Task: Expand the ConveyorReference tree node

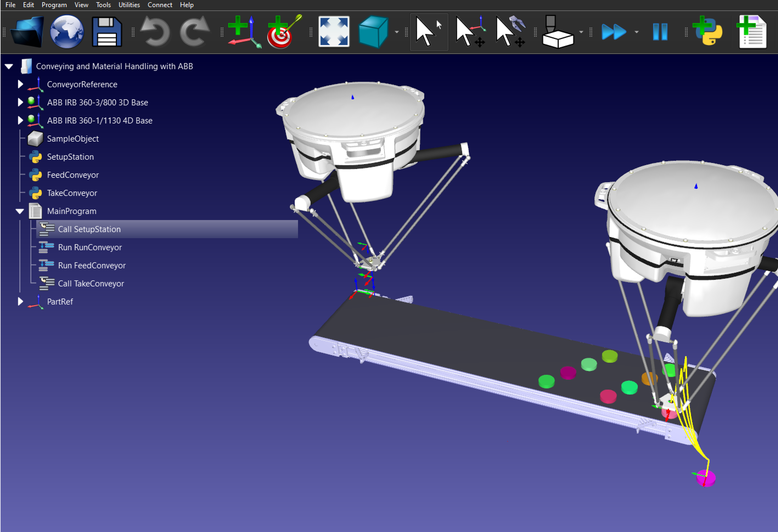Action: [x=20, y=84]
